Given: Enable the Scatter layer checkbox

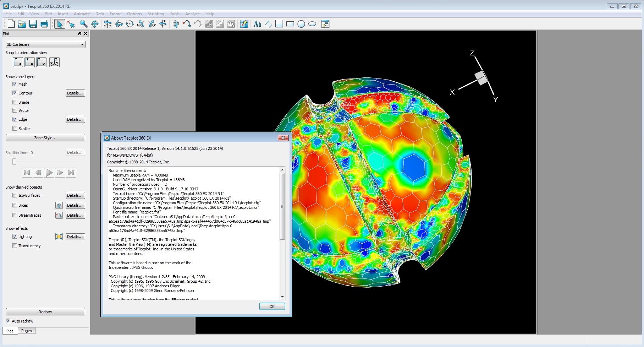Looking at the screenshot, I should (15, 129).
